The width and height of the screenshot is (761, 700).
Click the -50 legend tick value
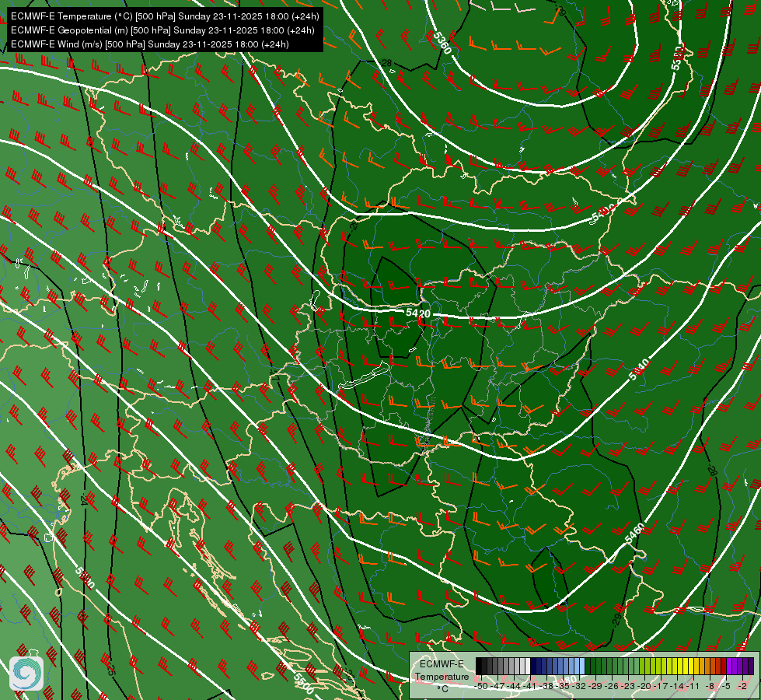(481, 686)
